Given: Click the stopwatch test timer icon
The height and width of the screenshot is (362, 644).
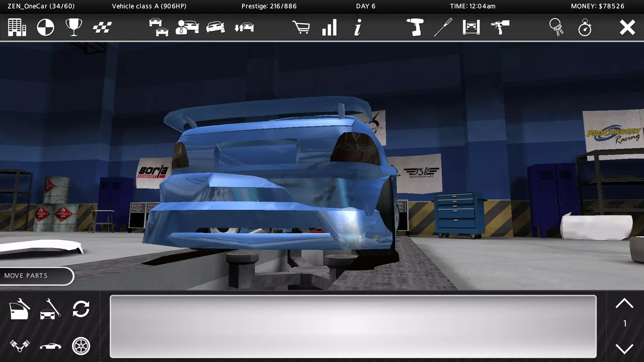Looking at the screenshot, I should 585,27.
